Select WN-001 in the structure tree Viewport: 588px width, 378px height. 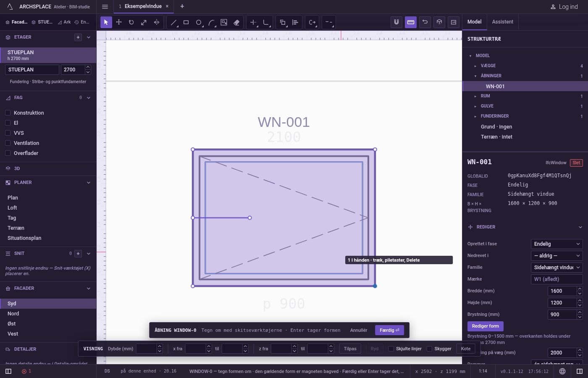click(x=525, y=86)
